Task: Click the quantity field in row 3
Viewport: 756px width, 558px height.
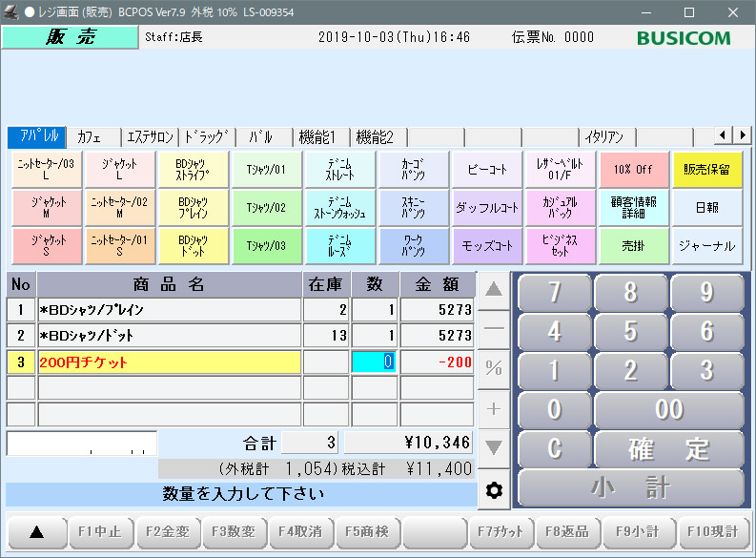Action: tap(375, 362)
